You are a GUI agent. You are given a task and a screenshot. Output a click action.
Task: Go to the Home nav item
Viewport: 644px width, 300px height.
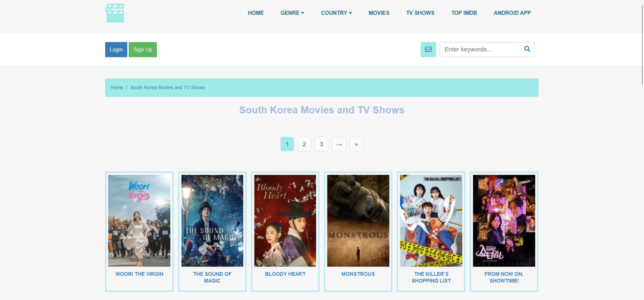point(256,13)
